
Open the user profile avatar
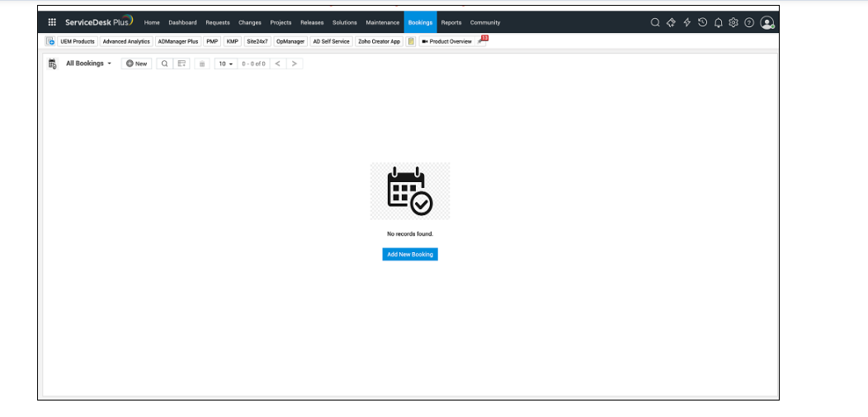[x=767, y=23]
